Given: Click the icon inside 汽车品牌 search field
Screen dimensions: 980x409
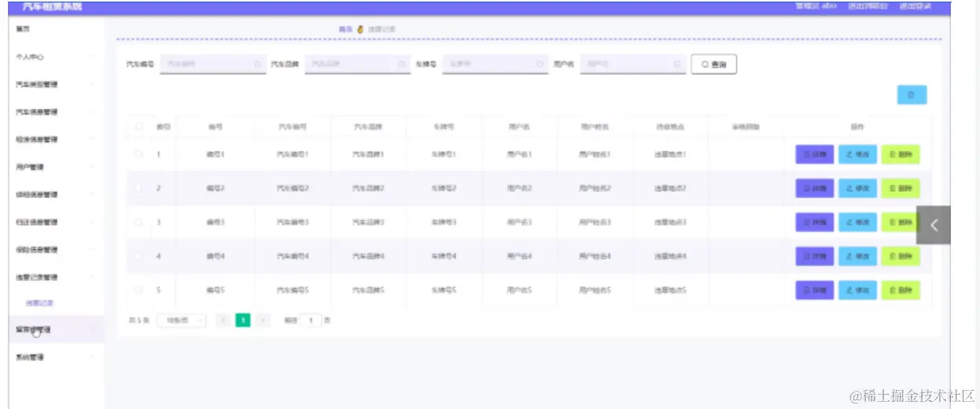Looking at the screenshot, I should coord(402,64).
